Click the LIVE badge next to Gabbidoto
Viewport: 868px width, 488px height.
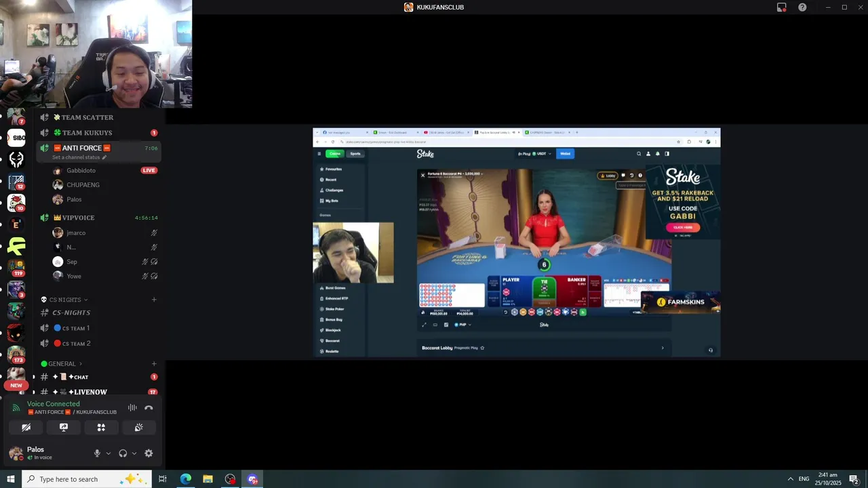[x=149, y=171]
